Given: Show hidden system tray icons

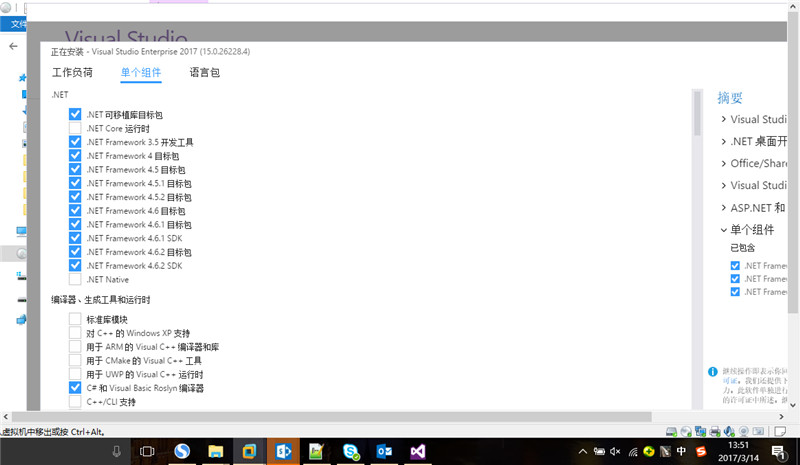Looking at the screenshot, I should (x=582, y=451).
